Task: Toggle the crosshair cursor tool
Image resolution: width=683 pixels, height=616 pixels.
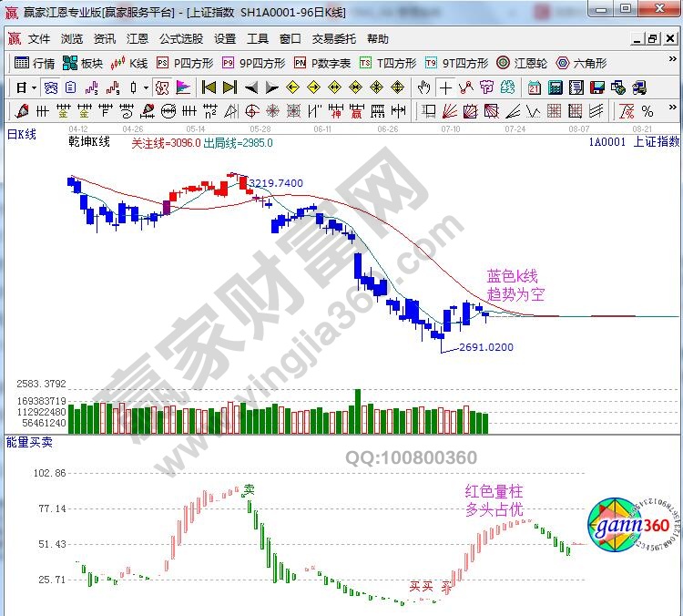Action: (x=445, y=87)
